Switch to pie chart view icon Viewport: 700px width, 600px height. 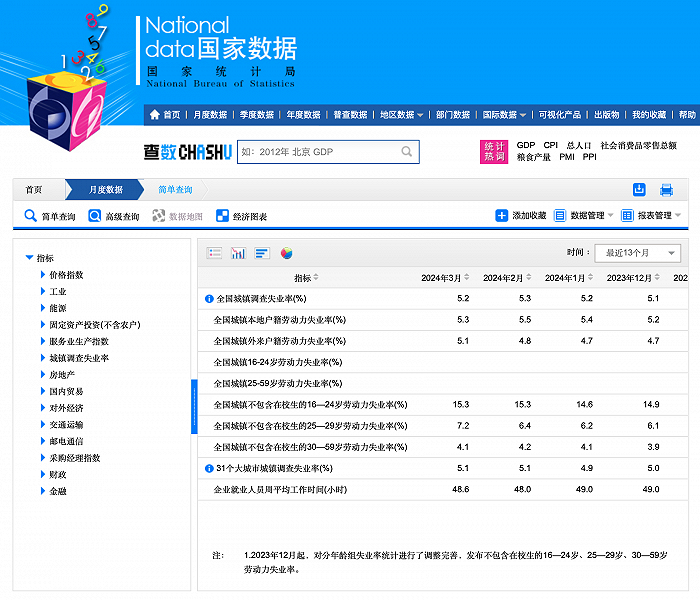(x=287, y=253)
